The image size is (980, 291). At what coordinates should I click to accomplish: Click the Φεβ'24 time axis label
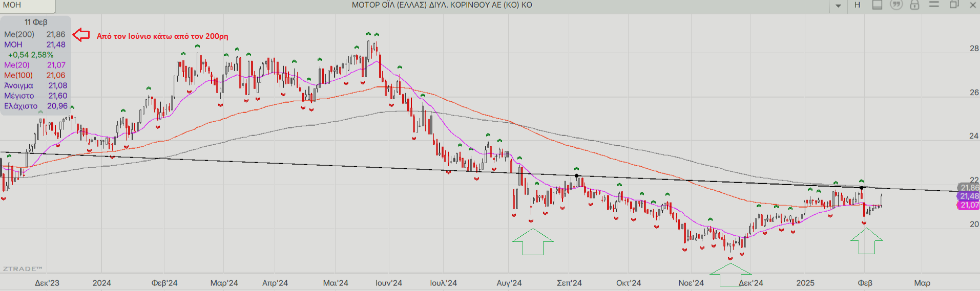164,283
